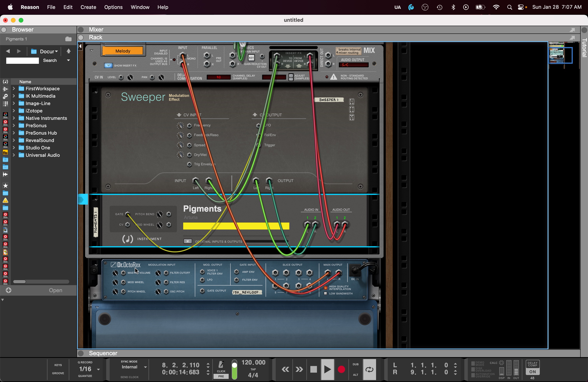
Task: Open the File menu
Action: pyautogui.click(x=51, y=7)
